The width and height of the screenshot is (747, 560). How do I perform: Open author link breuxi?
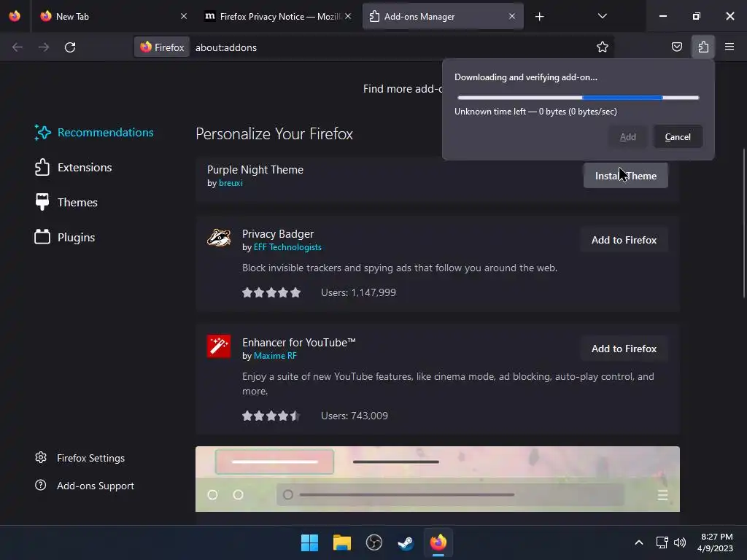point(231,183)
